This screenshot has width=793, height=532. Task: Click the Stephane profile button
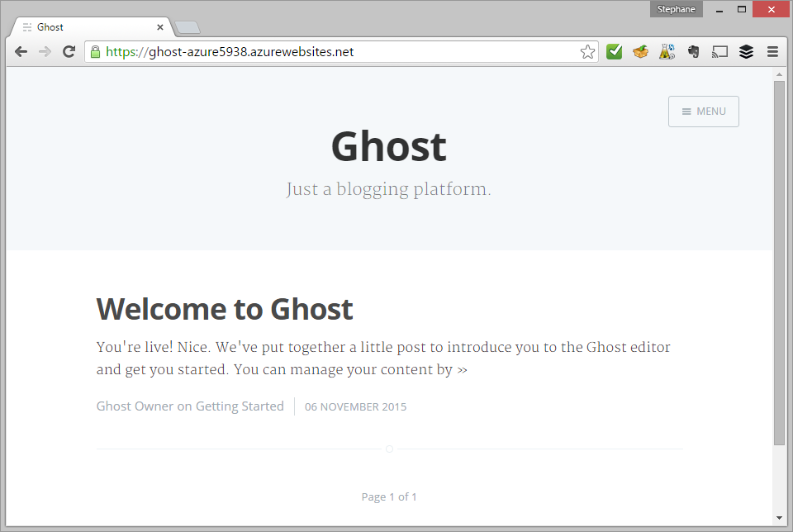[x=677, y=9]
